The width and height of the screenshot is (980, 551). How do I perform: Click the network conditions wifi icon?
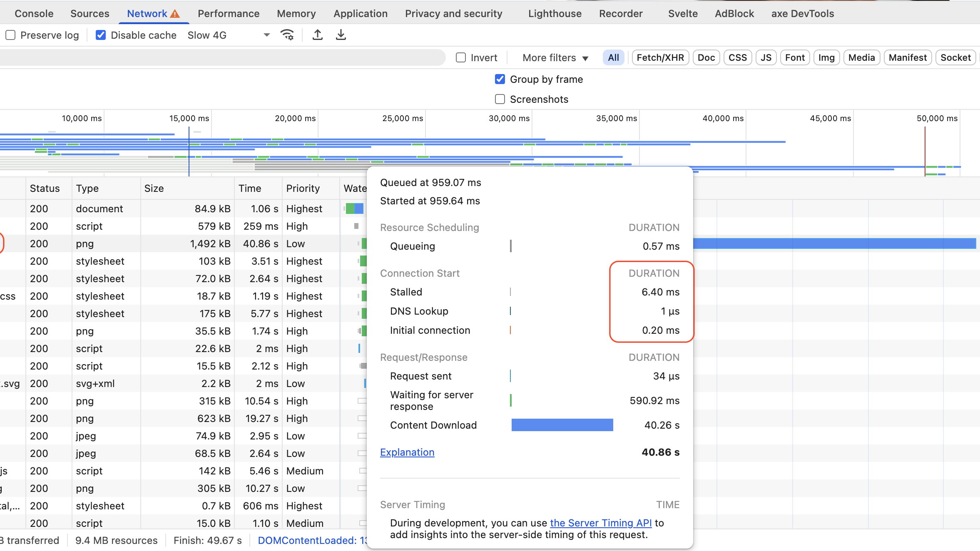point(287,35)
